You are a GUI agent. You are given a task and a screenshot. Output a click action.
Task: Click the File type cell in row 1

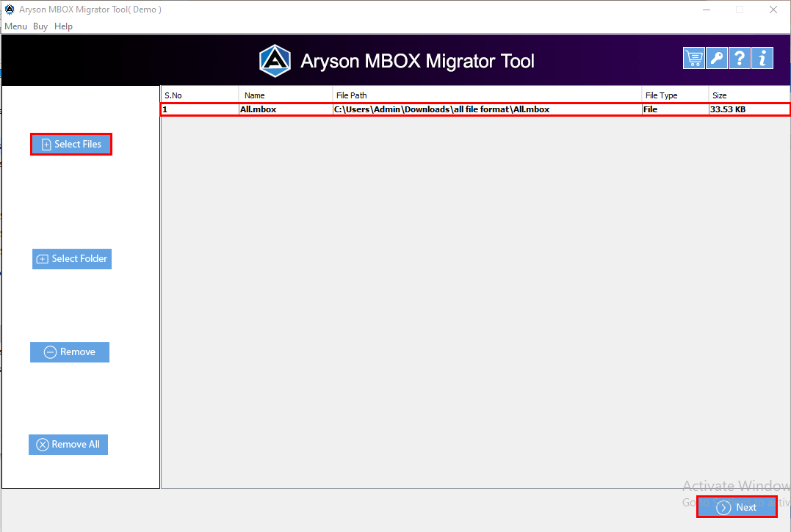tap(675, 109)
